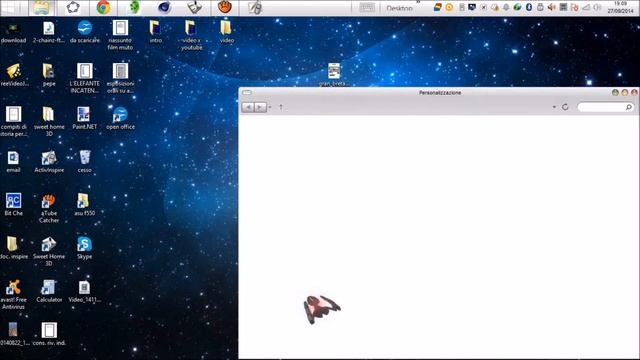Viewport: 640px width, 360px height.
Task: Select the avast! Free Antivirus shortcut
Action: 13,294
